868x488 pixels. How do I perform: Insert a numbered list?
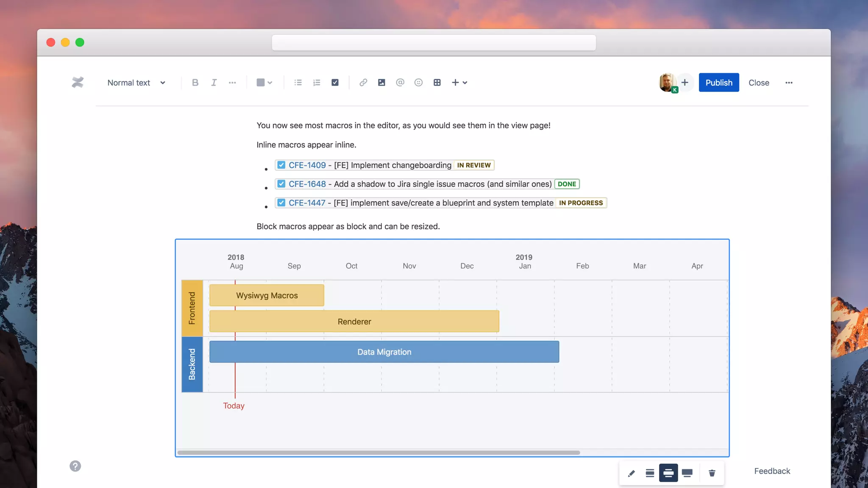tap(317, 83)
